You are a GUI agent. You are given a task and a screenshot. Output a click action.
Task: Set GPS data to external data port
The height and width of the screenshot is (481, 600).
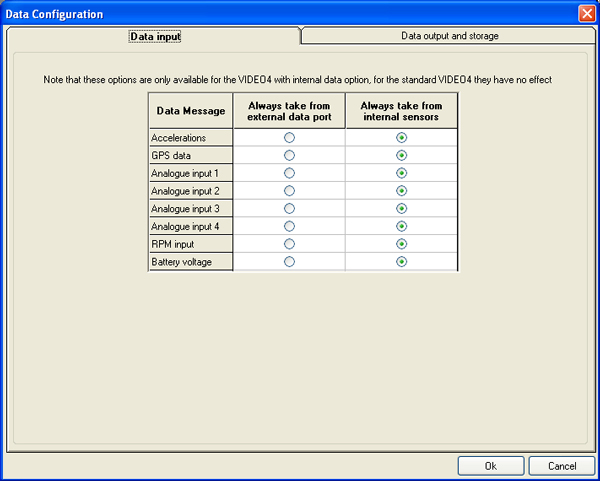coord(289,155)
